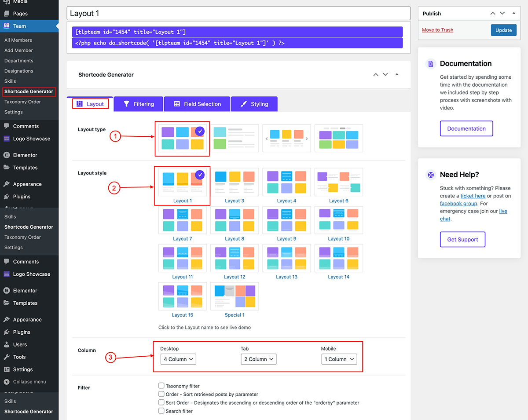Move the Publish box up

[x=493, y=14]
